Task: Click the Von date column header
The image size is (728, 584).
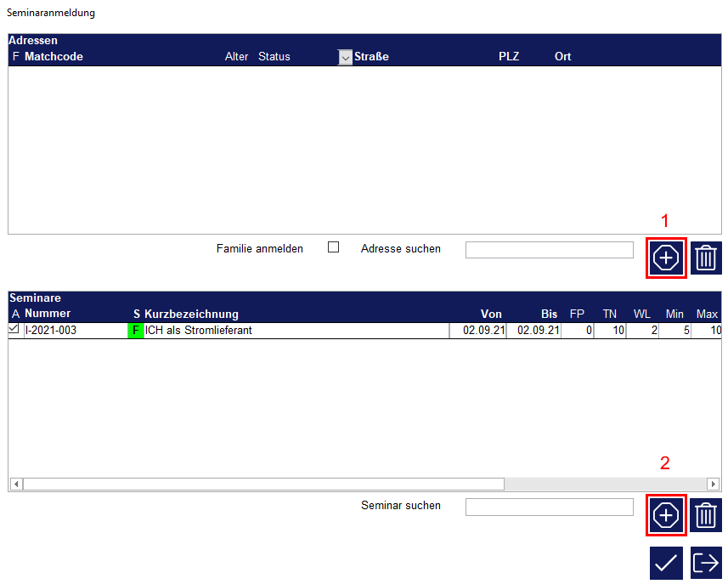Action: (x=491, y=315)
